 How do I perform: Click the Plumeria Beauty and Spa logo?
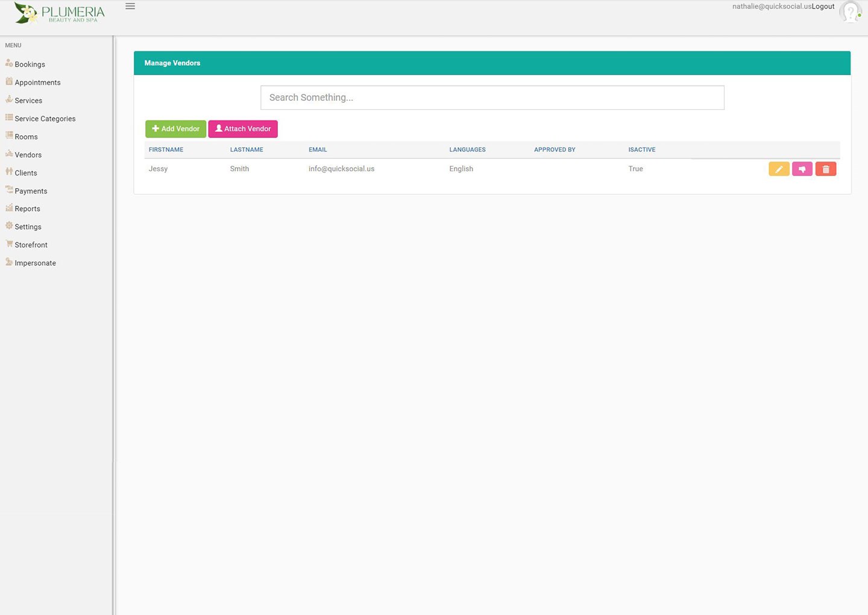pyautogui.click(x=60, y=13)
